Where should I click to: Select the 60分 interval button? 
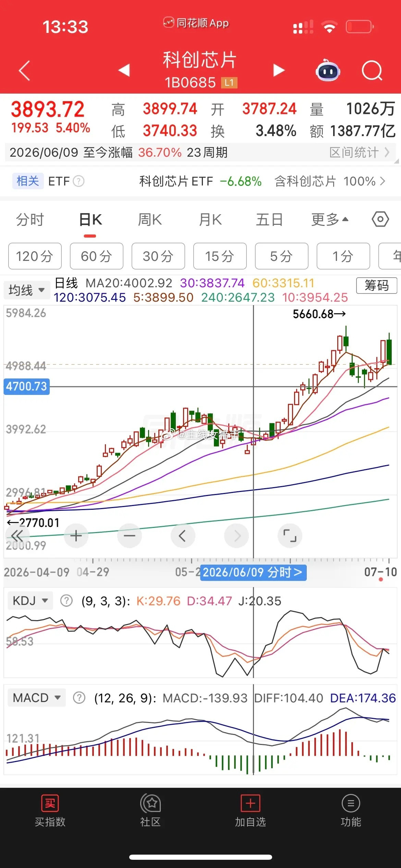tap(97, 256)
